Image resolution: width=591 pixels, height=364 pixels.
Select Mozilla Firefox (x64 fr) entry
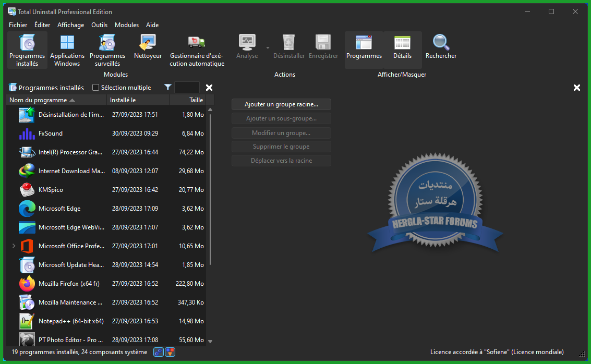69,284
